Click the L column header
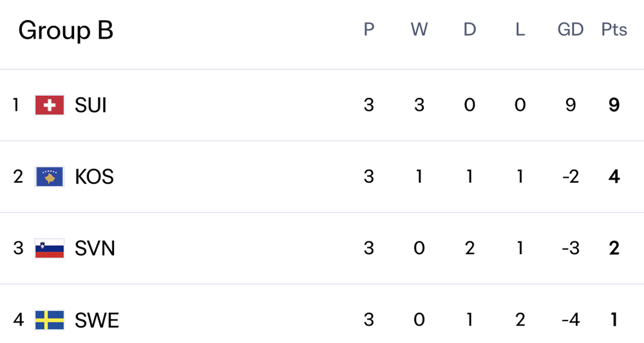Image resolution: width=644 pixels, height=343 pixels. point(520,30)
